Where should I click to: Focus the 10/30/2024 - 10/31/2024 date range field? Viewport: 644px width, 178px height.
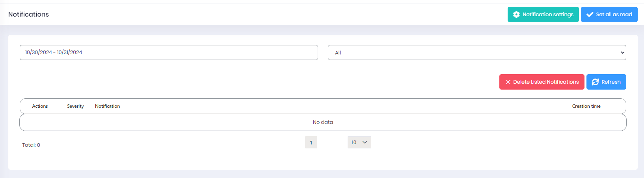[169, 52]
